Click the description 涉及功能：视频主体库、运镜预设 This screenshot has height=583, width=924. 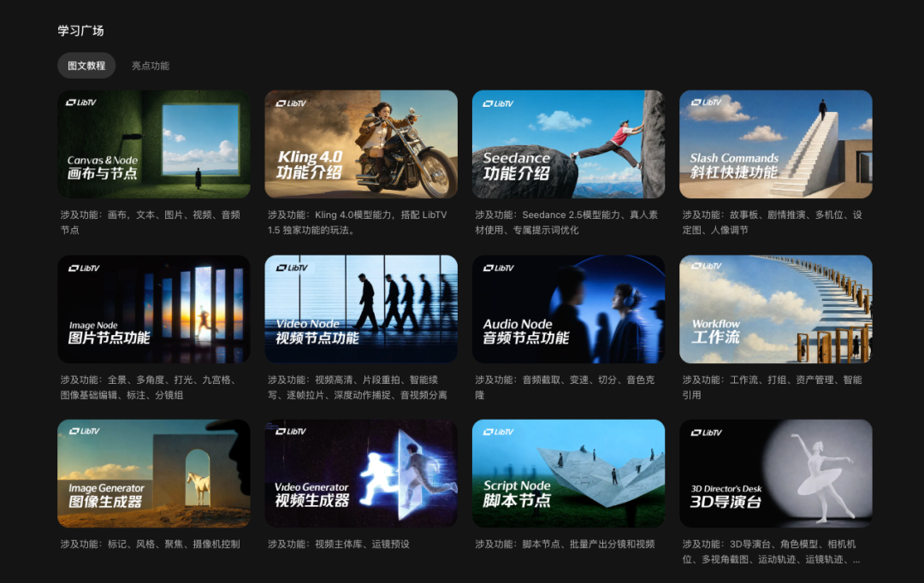coord(339,545)
